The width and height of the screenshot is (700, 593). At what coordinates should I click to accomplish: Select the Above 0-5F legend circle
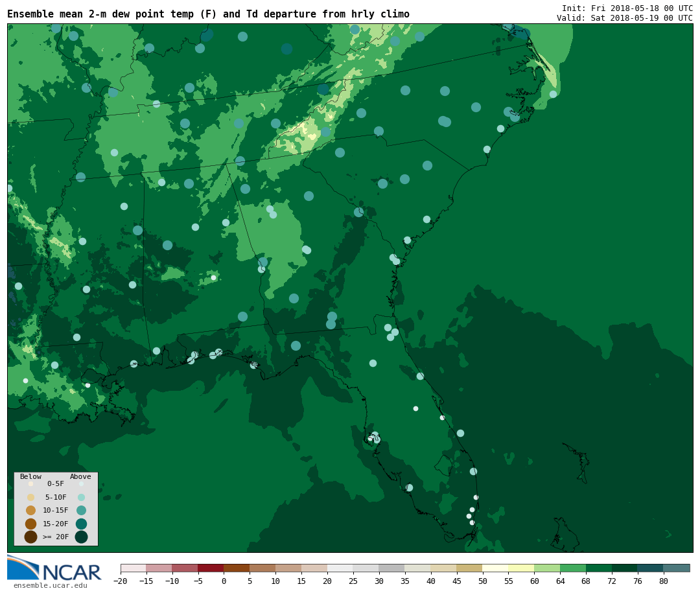point(81,483)
